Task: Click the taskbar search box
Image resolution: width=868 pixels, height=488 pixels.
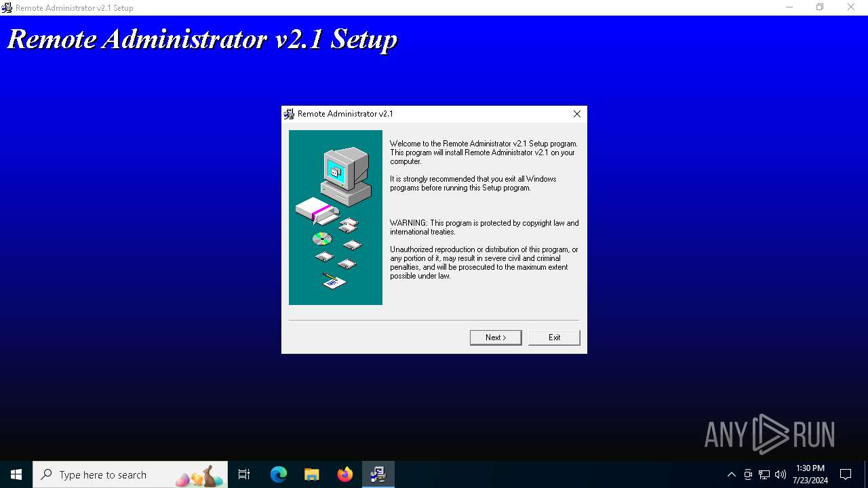Action: coord(130,474)
